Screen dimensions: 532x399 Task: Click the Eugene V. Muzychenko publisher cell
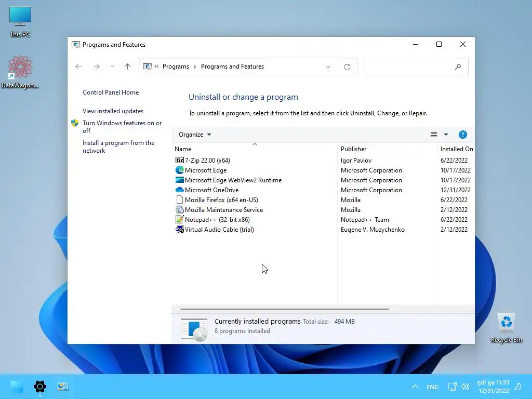(x=373, y=229)
